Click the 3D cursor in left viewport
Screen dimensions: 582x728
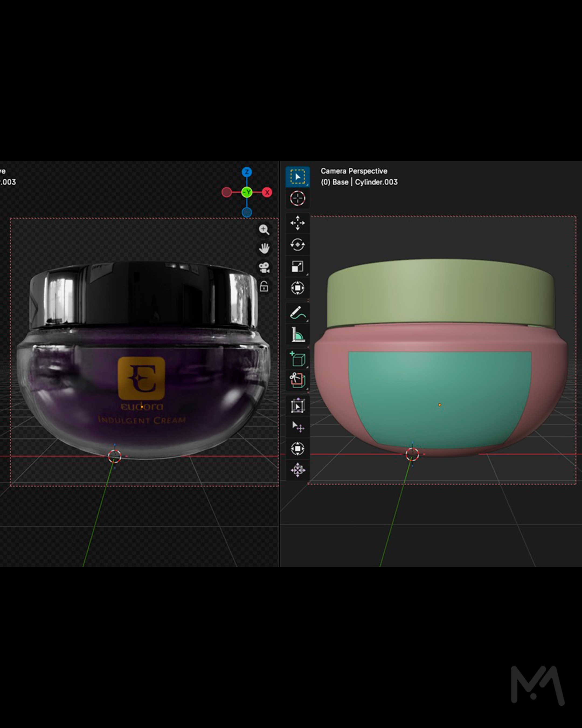click(114, 456)
